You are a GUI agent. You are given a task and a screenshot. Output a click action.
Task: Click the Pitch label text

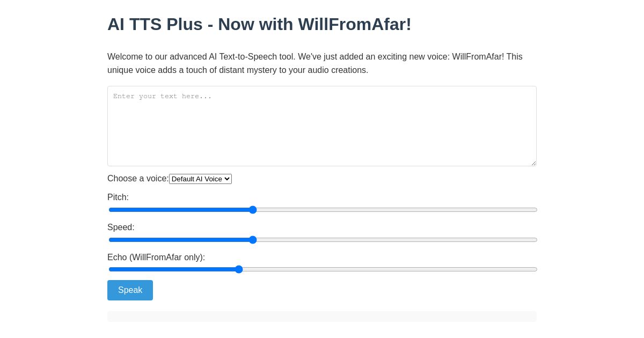coord(118,197)
